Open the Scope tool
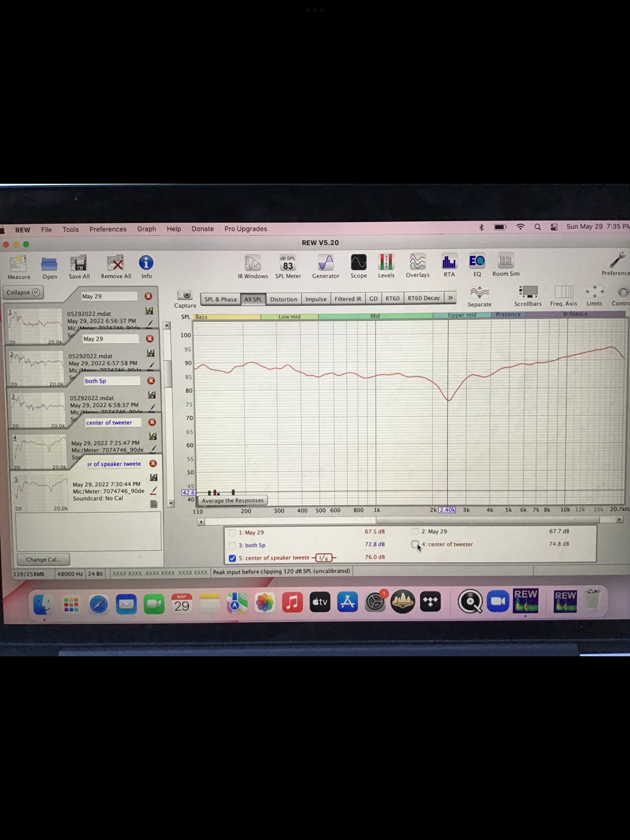Screen dimensions: 630x840 pyautogui.click(x=358, y=262)
